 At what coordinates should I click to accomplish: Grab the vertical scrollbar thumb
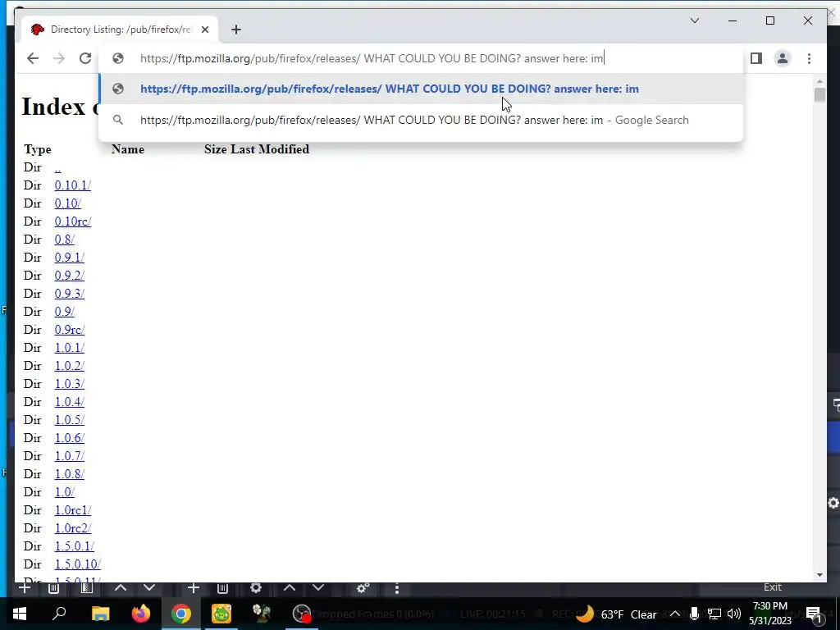[x=819, y=95]
